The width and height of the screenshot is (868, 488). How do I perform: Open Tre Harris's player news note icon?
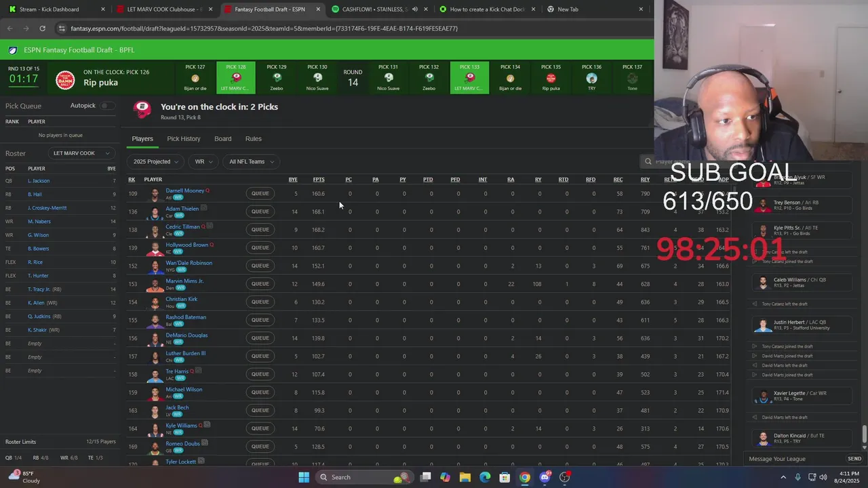pyautogui.click(x=198, y=371)
